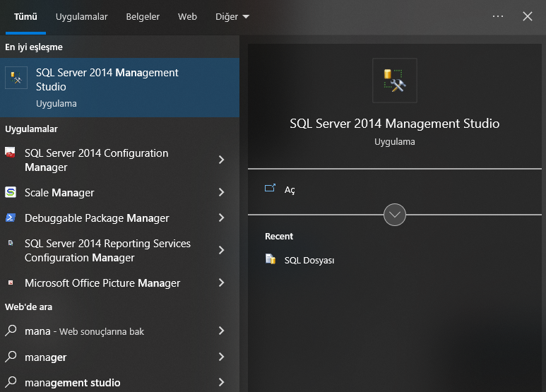Click the SQL Server 2014 Configuration Manager icon
Viewport: 546px width, 392px height.
[x=10, y=153]
